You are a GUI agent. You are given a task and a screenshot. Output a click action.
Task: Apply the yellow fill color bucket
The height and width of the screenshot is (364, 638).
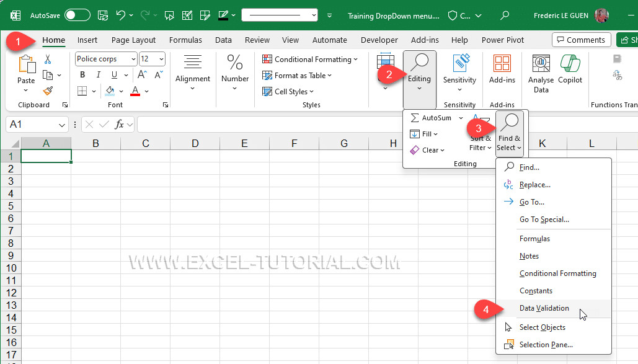(x=110, y=91)
